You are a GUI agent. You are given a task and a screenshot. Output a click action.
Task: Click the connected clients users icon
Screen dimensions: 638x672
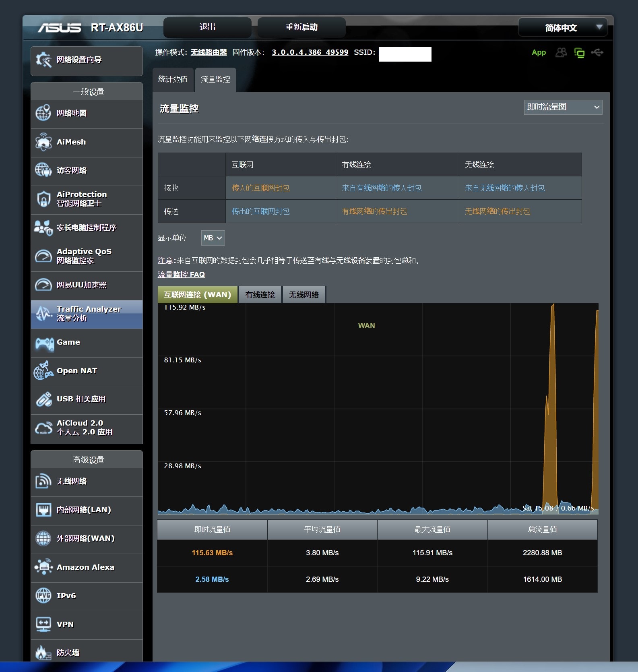[x=561, y=53]
